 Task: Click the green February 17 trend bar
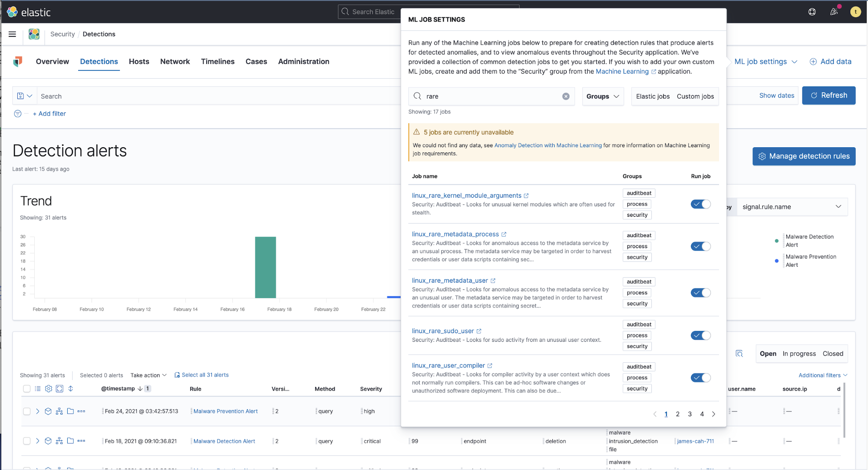coord(265,267)
